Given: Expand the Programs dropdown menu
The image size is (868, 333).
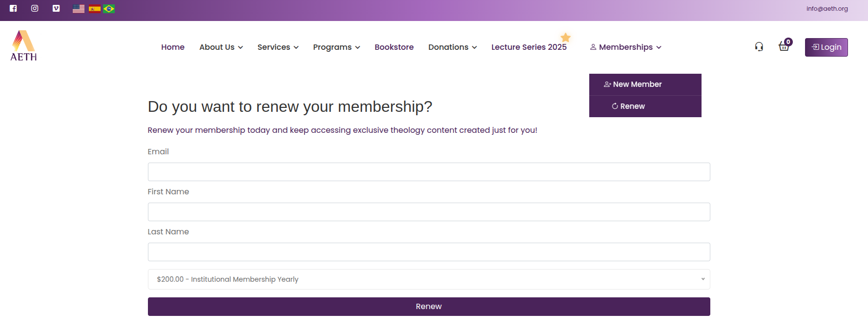Looking at the screenshot, I should 336,47.
